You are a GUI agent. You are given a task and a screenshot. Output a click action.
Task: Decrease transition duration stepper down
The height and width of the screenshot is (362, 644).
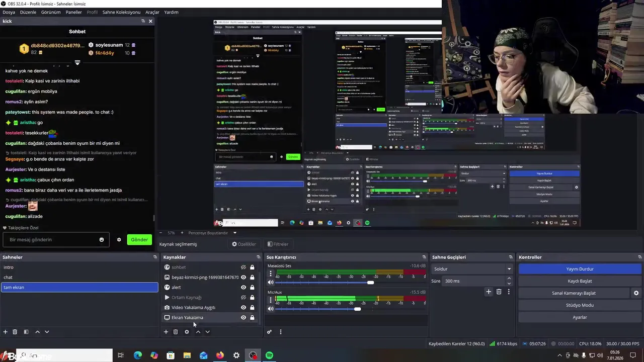click(x=509, y=283)
